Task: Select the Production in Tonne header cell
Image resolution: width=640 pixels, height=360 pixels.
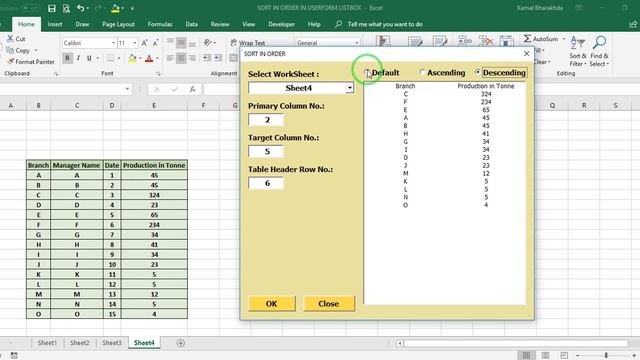Action: (154, 165)
